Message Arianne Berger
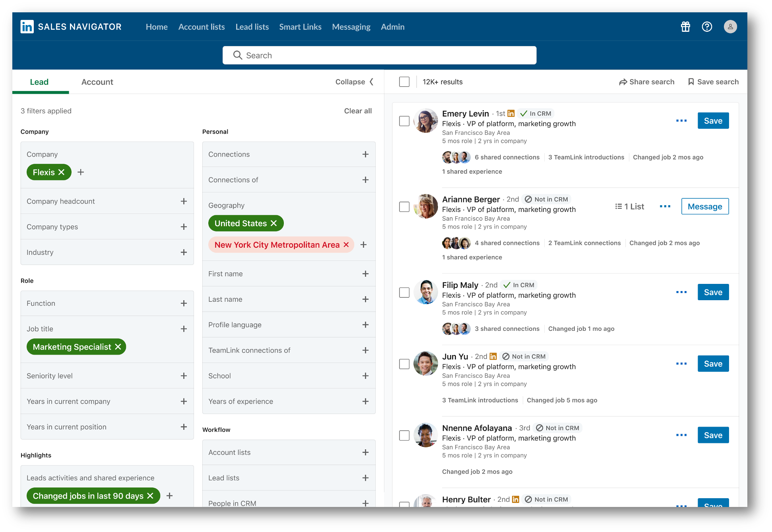 coord(705,206)
